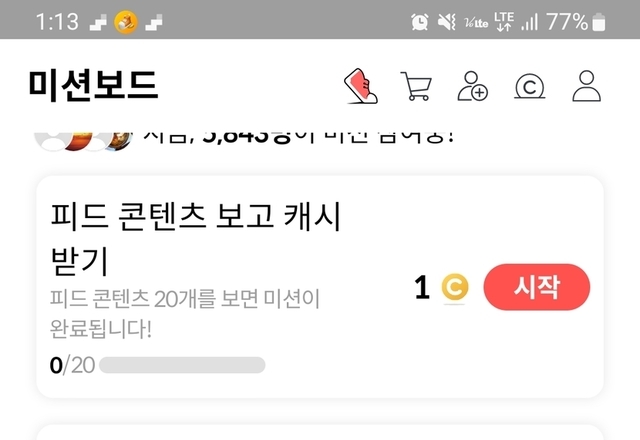Tap the gold coin reward icon
640x440 pixels.
tap(455, 287)
